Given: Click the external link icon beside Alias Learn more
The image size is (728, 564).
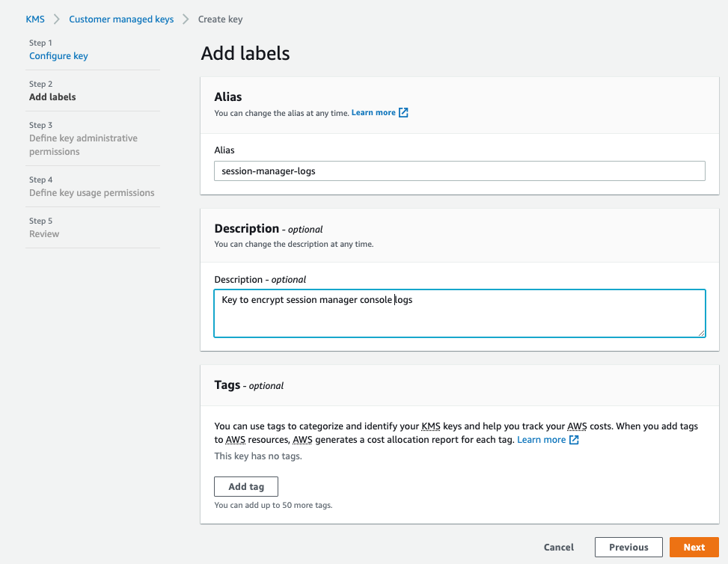Looking at the screenshot, I should (403, 112).
